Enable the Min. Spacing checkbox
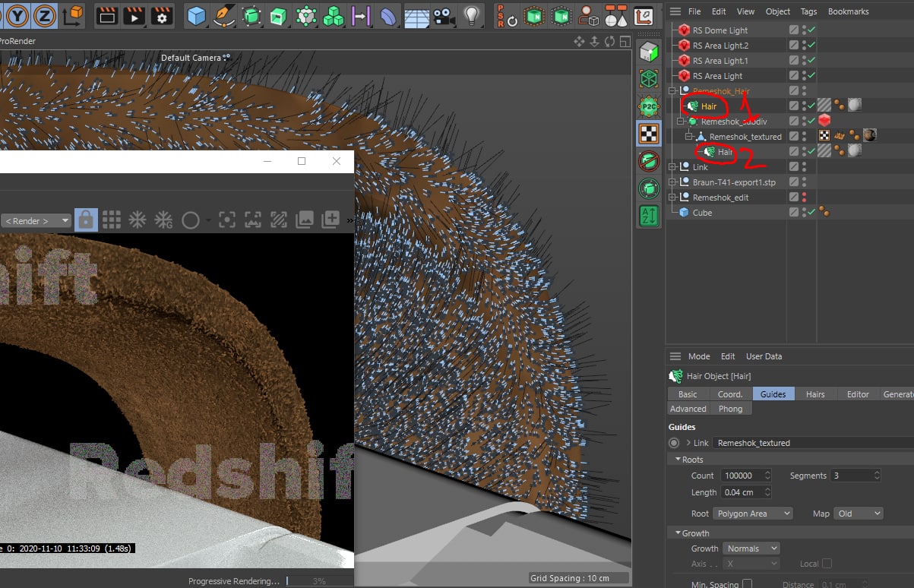The image size is (914, 588). pyautogui.click(x=747, y=584)
